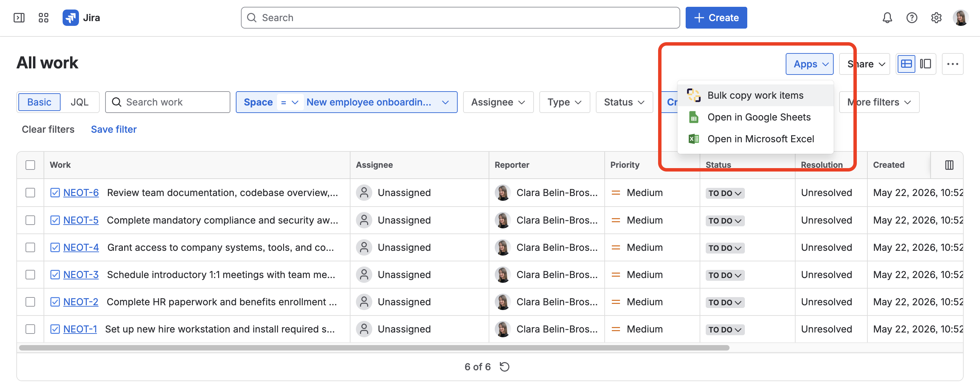
Task: Expand the More filters dropdown
Action: click(879, 102)
